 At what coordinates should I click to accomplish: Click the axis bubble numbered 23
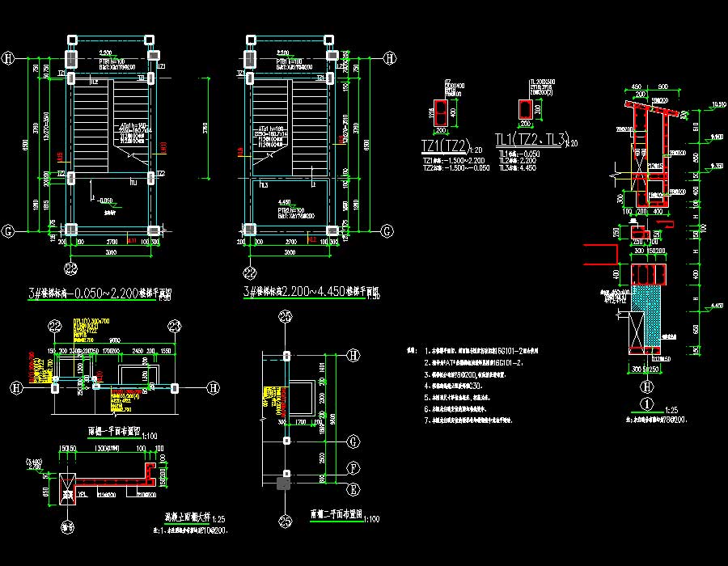click(175, 327)
